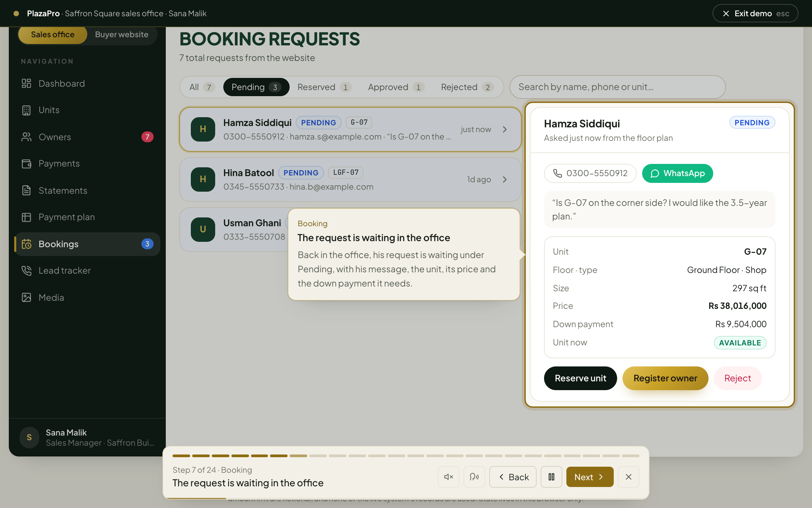
Task: Click the down payment Rs 9,504,000
Action: coord(741,324)
